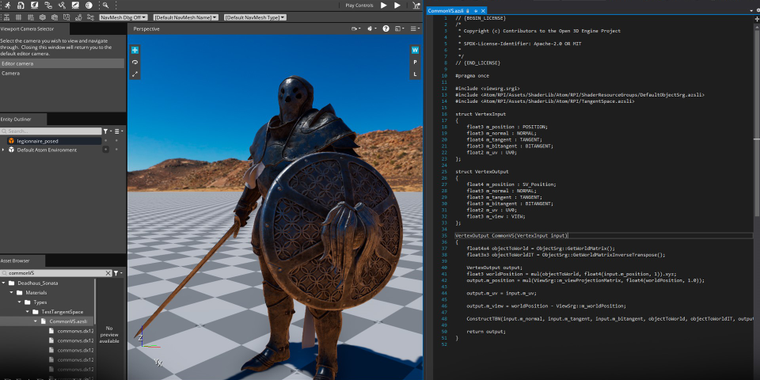Open the Default NavMesh Name dropdown

click(x=185, y=17)
